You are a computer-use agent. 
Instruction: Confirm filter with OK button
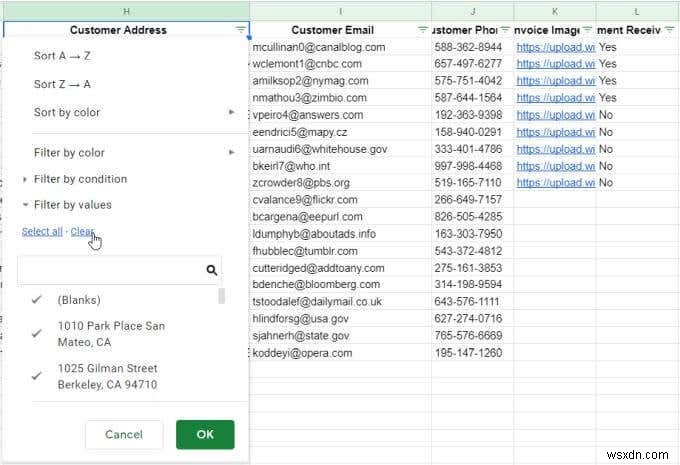[x=205, y=434]
